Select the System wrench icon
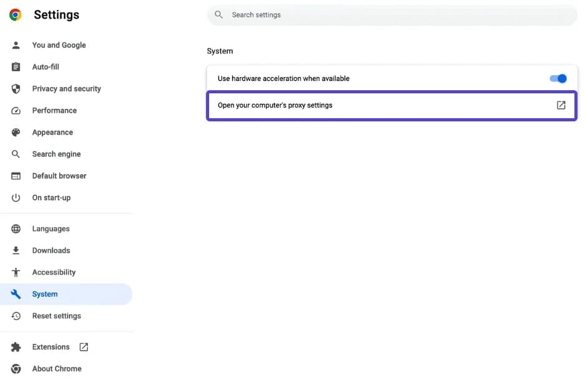This screenshot has height=392, width=585. point(15,294)
